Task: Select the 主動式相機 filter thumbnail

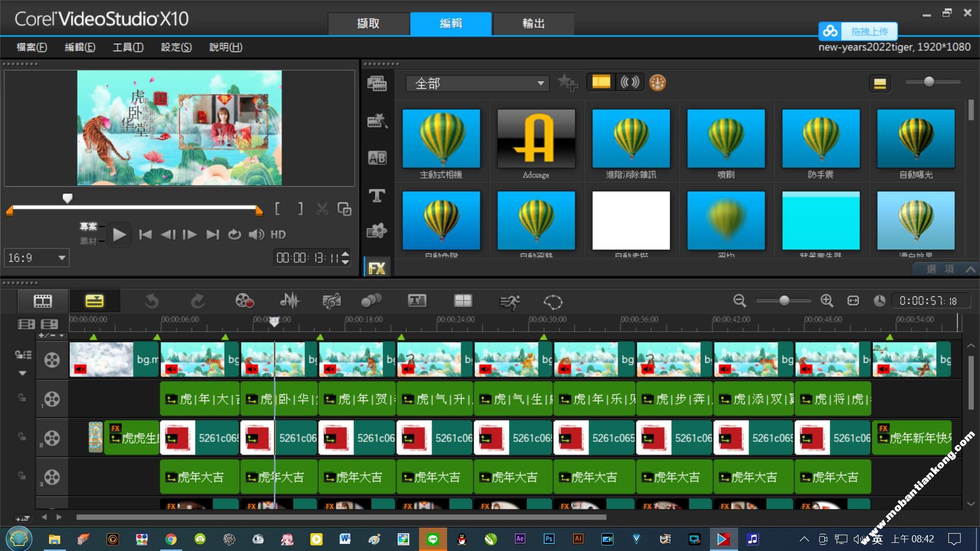Action: point(441,139)
